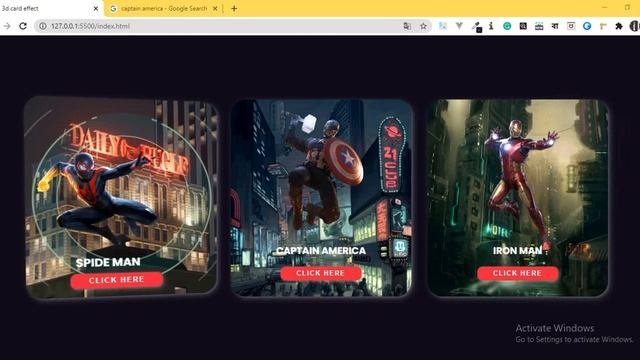Screen dimensions: 640x360
Task: Open the Bengali letter extension icon
Action: (x=555, y=26)
